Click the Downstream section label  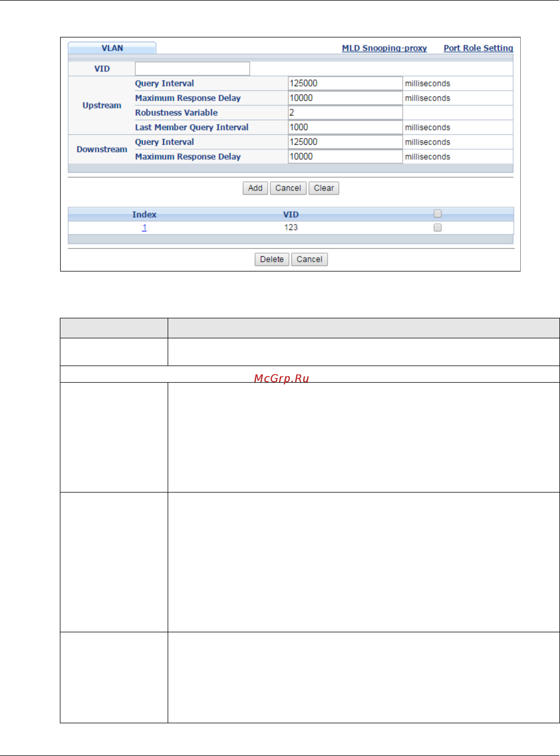tap(102, 149)
